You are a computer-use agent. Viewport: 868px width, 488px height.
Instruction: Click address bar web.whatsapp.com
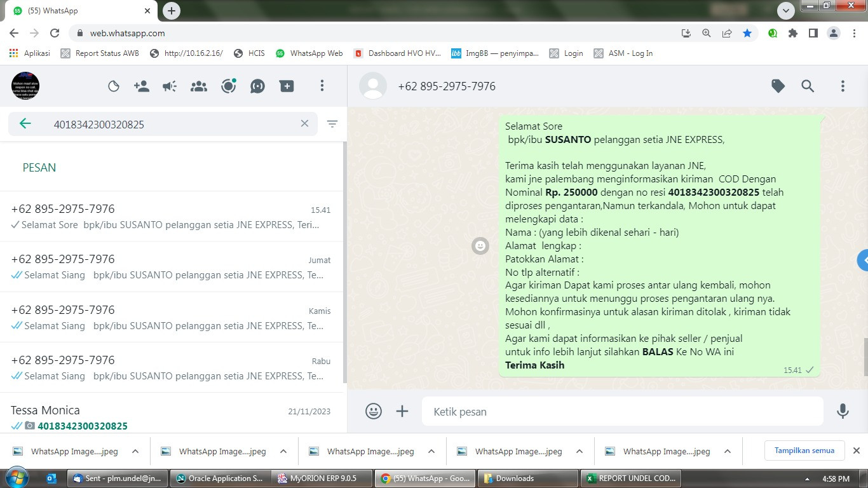127,33
